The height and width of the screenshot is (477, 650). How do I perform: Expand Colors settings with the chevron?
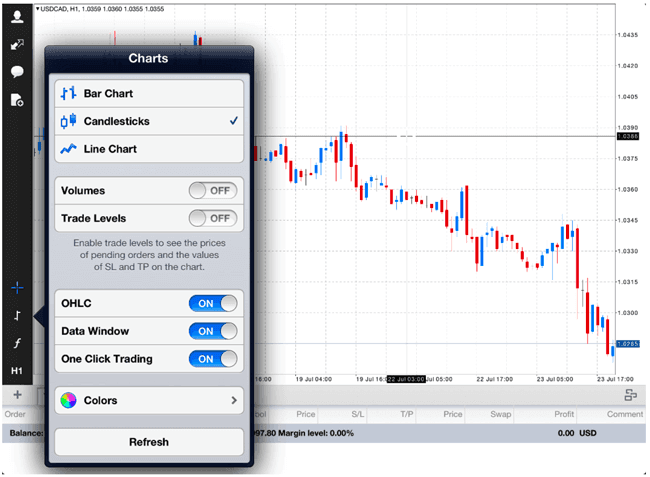point(234,400)
